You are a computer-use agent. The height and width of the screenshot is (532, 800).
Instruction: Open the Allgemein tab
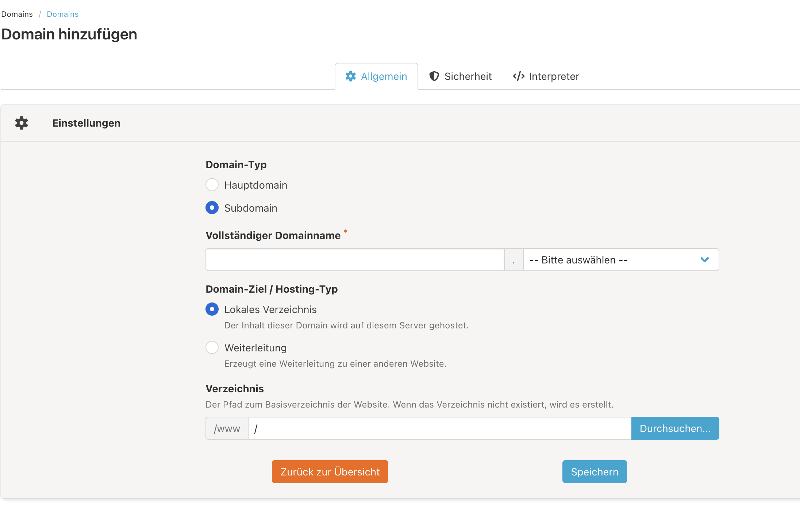[x=376, y=76]
